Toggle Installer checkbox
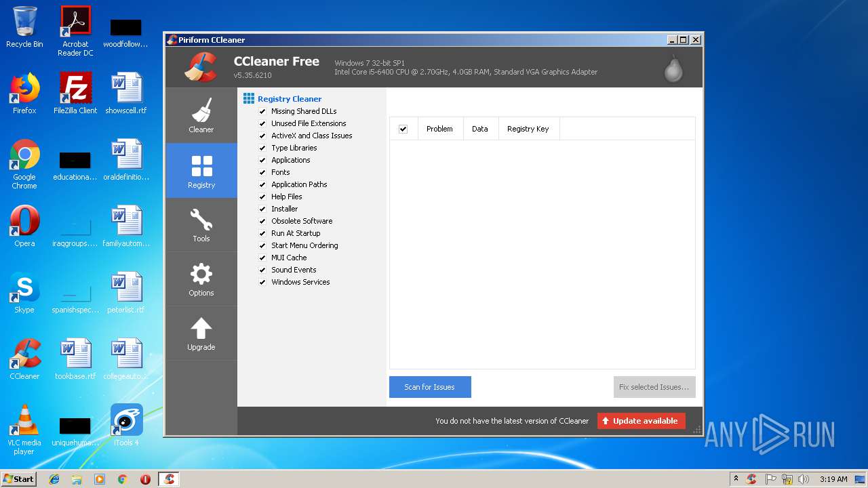This screenshot has height=488, width=868. point(262,209)
